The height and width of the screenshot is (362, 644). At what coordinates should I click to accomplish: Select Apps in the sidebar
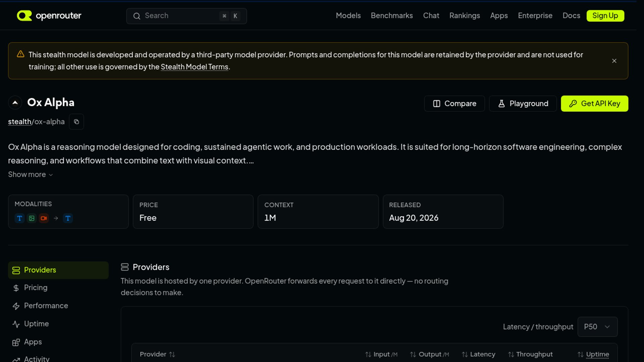58,342
